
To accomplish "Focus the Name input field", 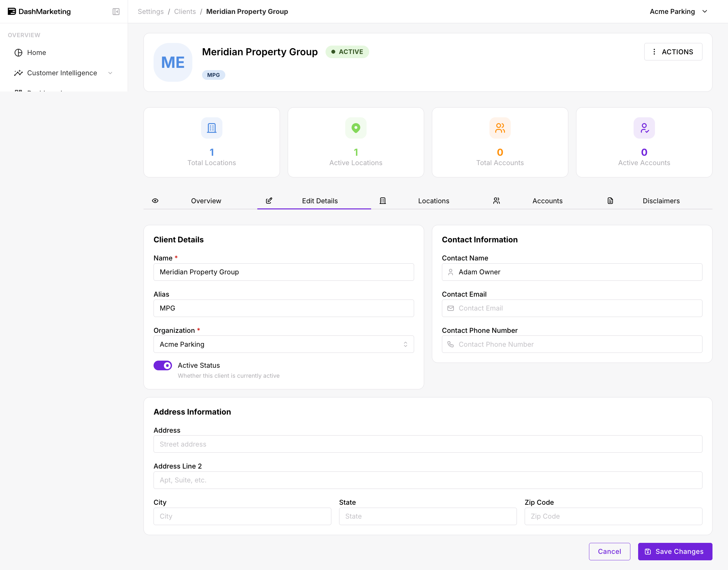I will [x=284, y=272].
